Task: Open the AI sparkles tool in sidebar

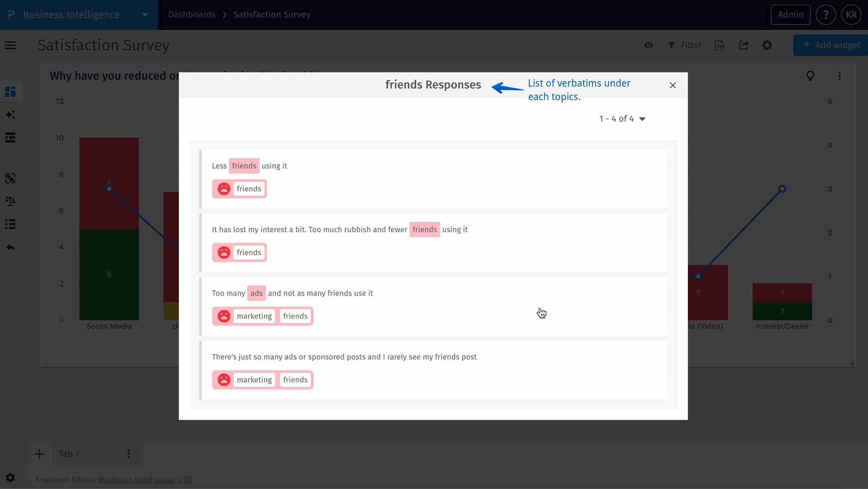Action: click(x=10, y=114)
